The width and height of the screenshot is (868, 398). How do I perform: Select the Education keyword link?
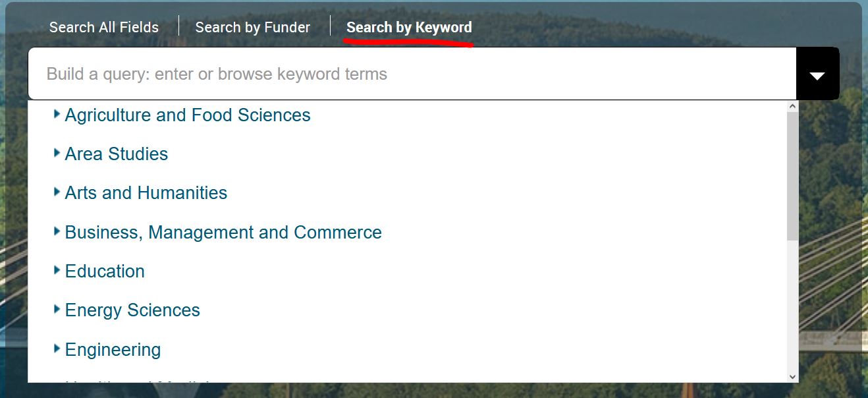pyautogui.click(x=105, y=271)
